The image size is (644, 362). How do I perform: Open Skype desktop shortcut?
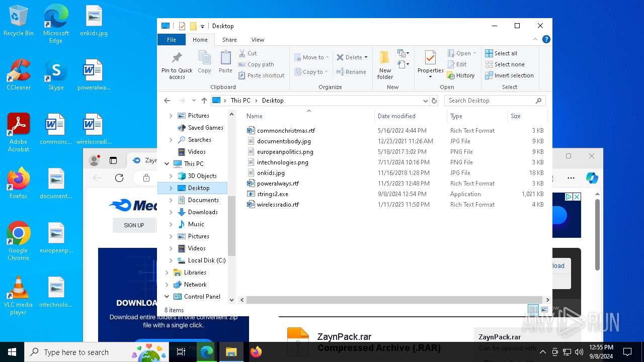(x=56, y=74)
